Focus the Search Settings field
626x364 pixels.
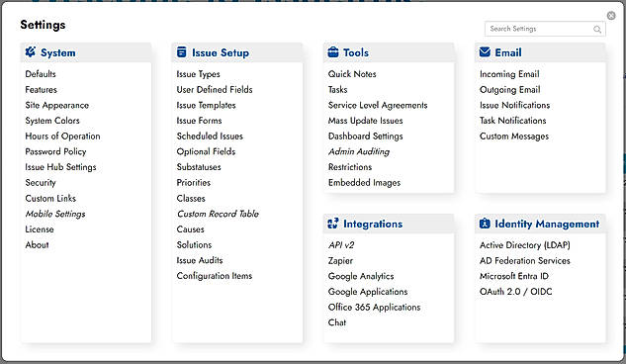[545, 29]
